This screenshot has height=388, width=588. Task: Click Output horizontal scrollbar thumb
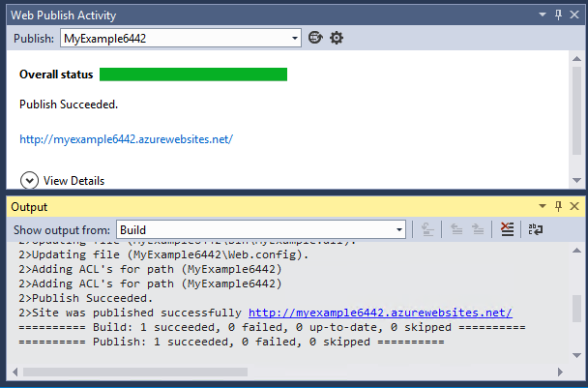(x=135, y=372)
